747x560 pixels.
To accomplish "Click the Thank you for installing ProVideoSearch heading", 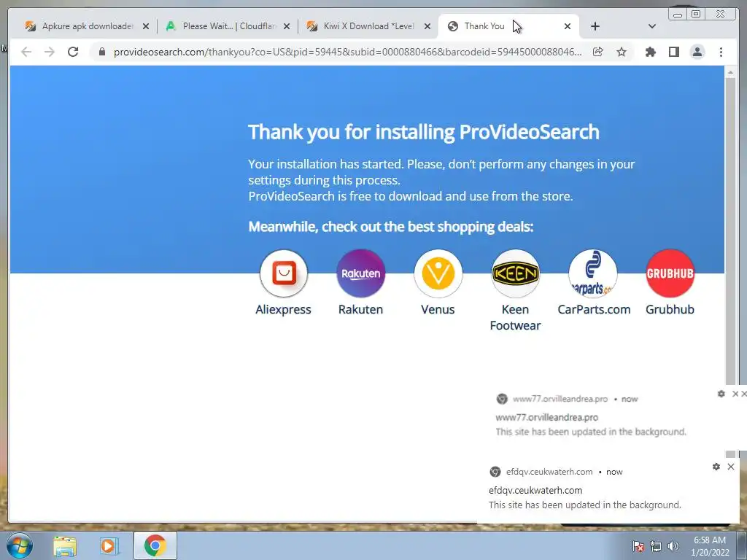I will [x=424, y=133].
